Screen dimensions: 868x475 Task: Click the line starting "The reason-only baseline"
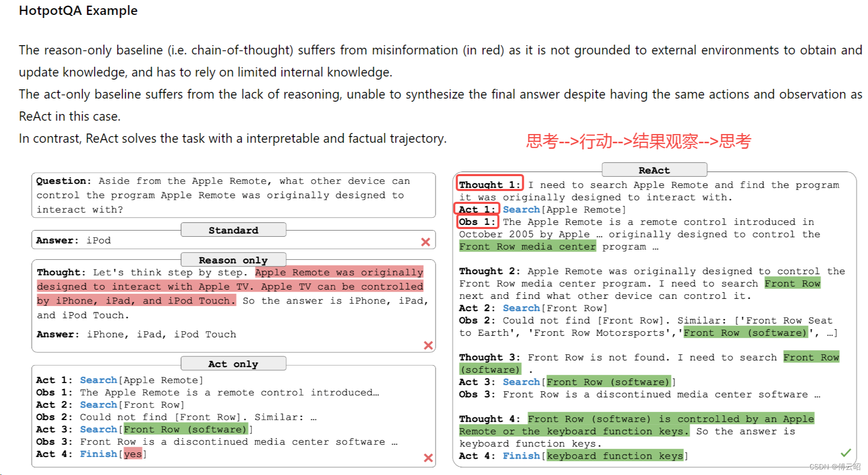441,50
